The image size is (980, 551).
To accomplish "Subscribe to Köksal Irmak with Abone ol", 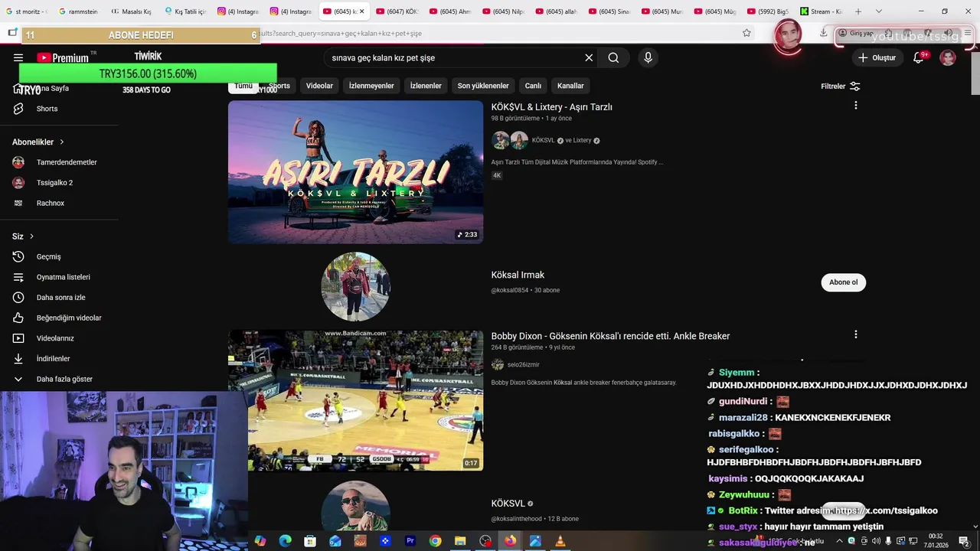I will tap(843, 282).
